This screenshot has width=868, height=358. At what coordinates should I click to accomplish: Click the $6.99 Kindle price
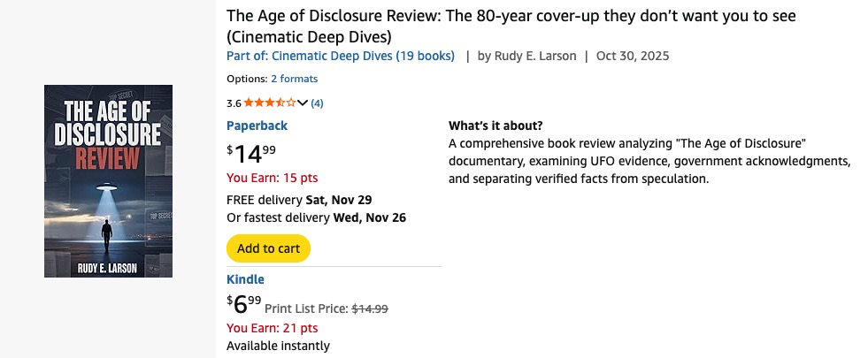[x=243, y=306]
